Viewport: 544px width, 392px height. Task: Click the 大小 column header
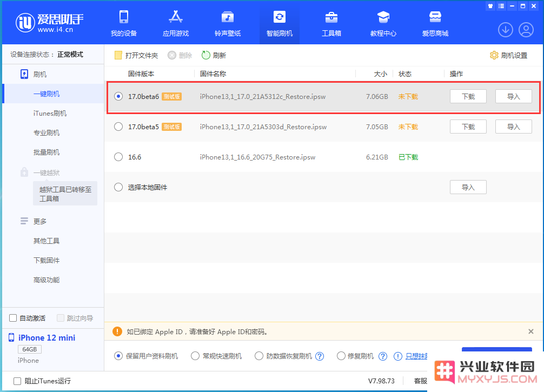381,74
